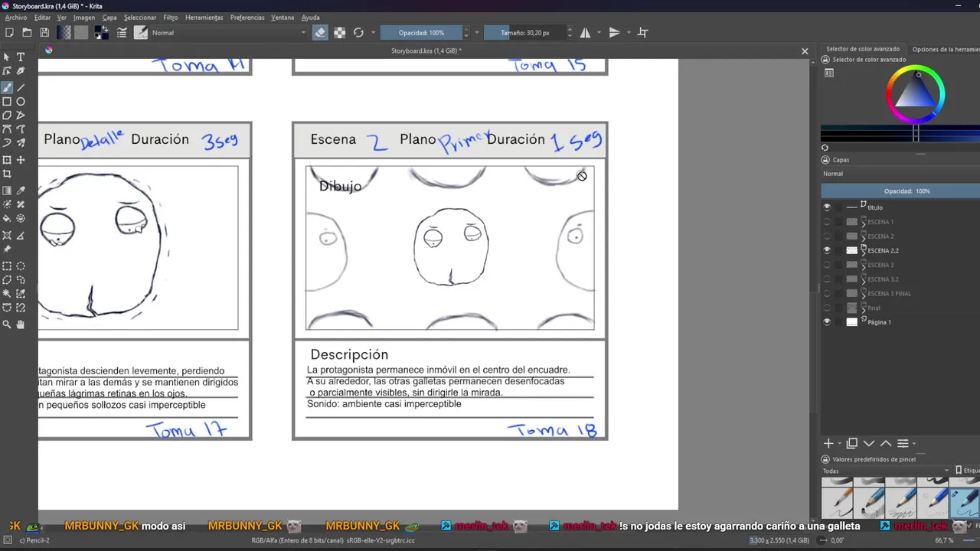Hide the ESCENA 2.2 layer

pyautogui.click(x=827, y=250)
